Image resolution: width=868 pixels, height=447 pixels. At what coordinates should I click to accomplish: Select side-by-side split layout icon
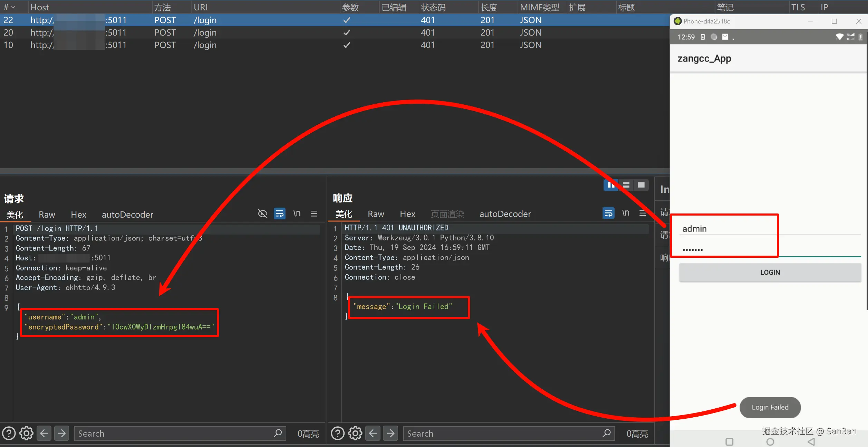pos(611,185)
